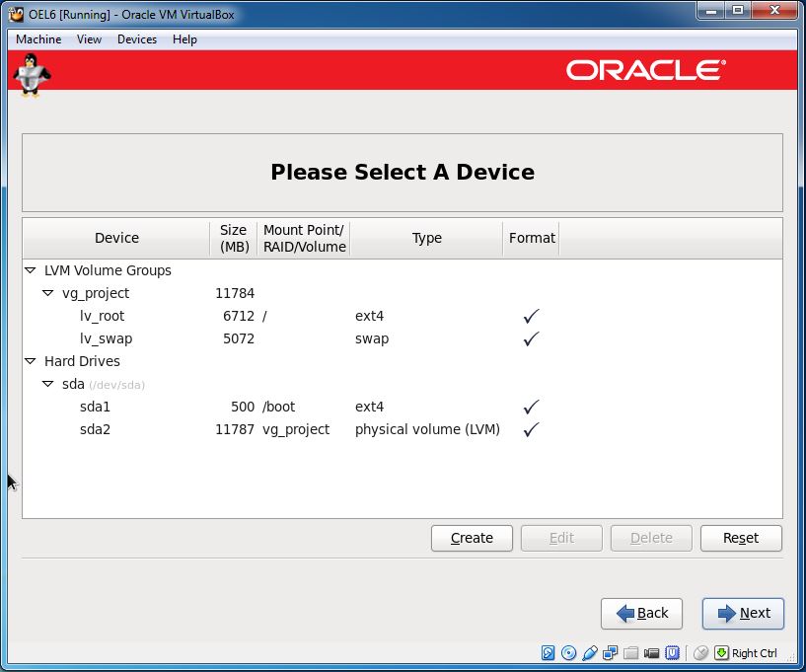Click the hard disk activity status icon
Viewport: 806px width, 672px height.
pos(547,652)
